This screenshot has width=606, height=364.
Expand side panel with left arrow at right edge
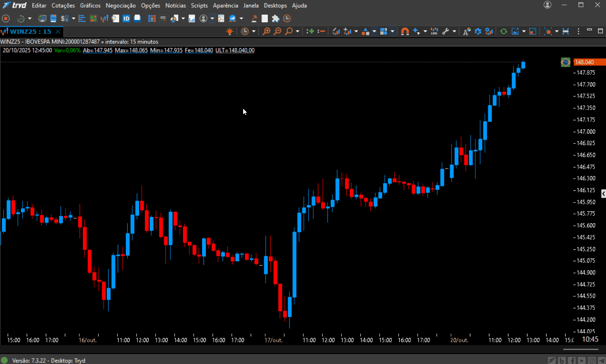click(603, 194)
